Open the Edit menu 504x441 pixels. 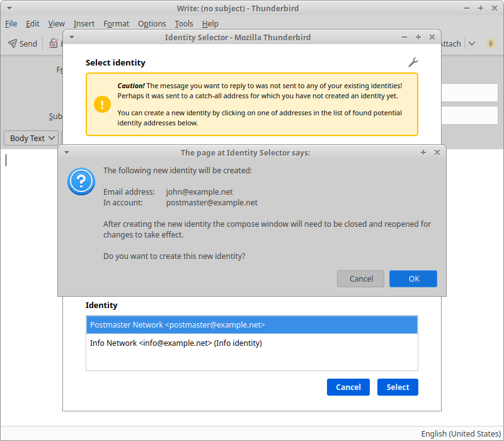[33, 24]
